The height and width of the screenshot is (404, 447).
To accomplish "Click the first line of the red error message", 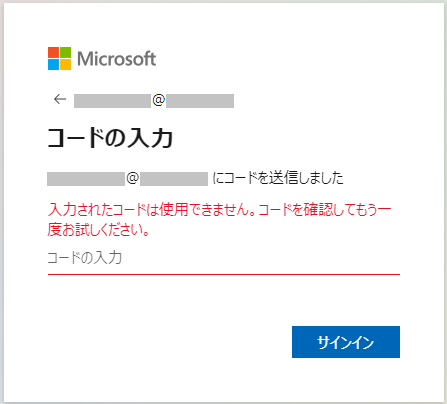I will (219, 210).
